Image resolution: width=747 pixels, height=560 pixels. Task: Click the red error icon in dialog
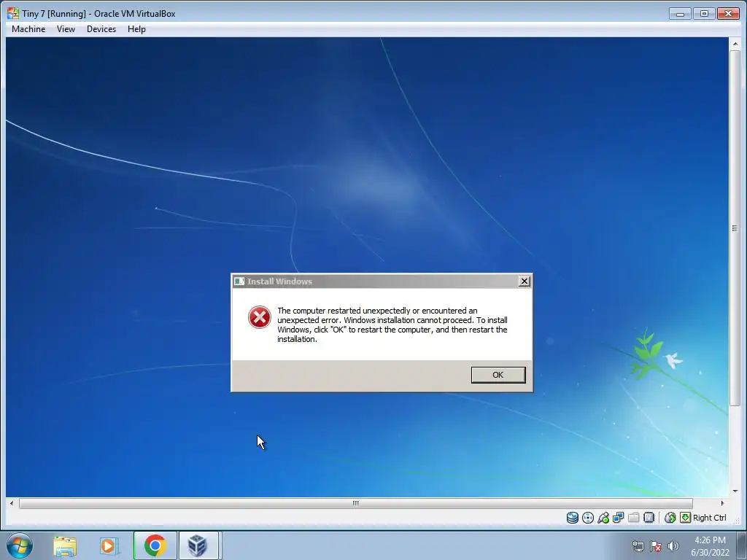260,317
